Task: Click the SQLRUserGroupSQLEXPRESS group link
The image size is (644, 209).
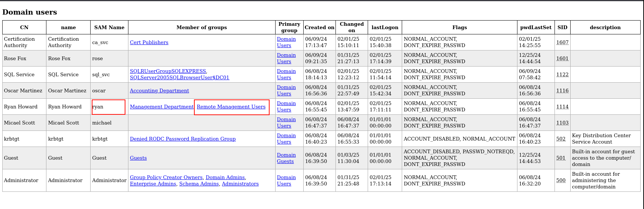Action: point(168,71)
